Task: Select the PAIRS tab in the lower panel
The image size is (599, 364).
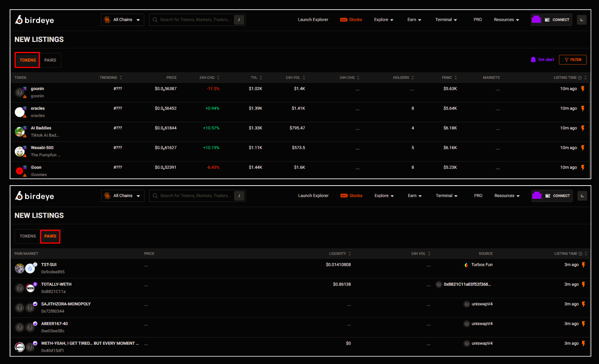Action: point(50,236)
